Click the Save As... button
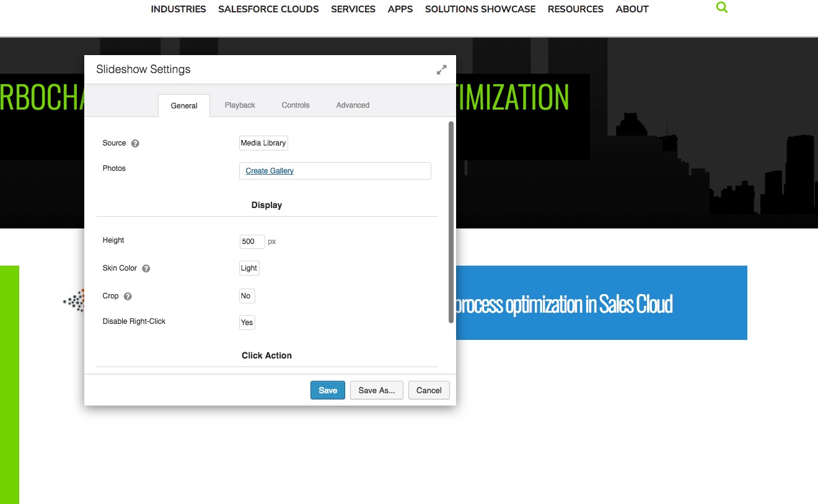The width and height of the screenshot is (818, 504). coord(377,390)
